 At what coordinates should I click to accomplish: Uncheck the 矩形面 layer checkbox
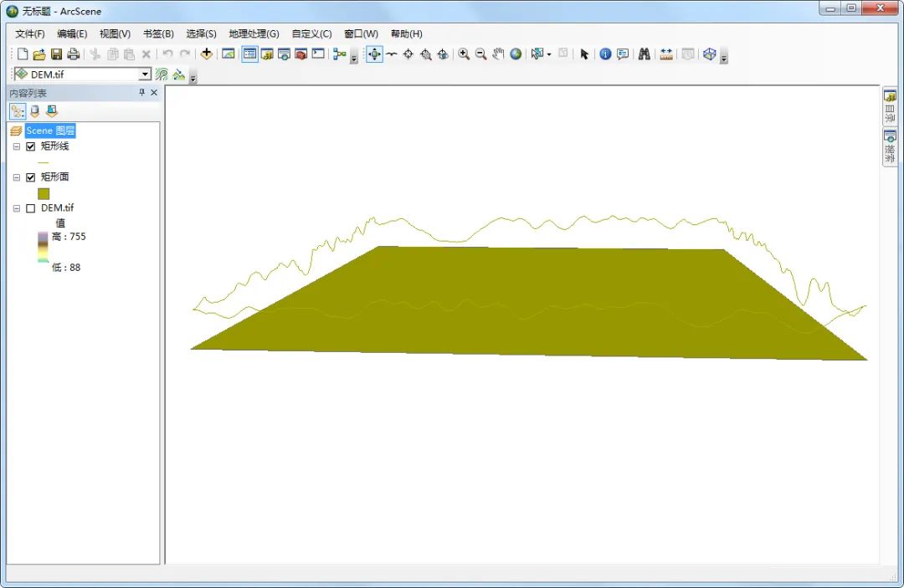click(x=31, y=177)
